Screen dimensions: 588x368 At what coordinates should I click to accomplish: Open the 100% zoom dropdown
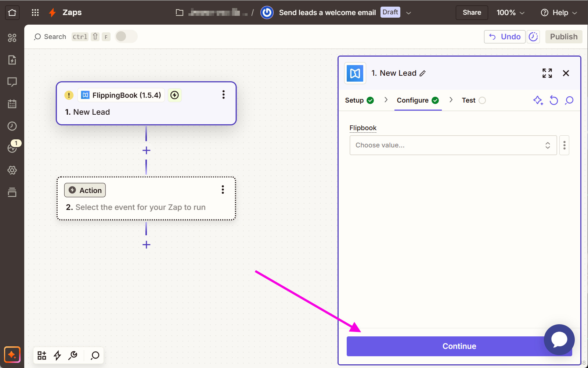tap(510, 12)
